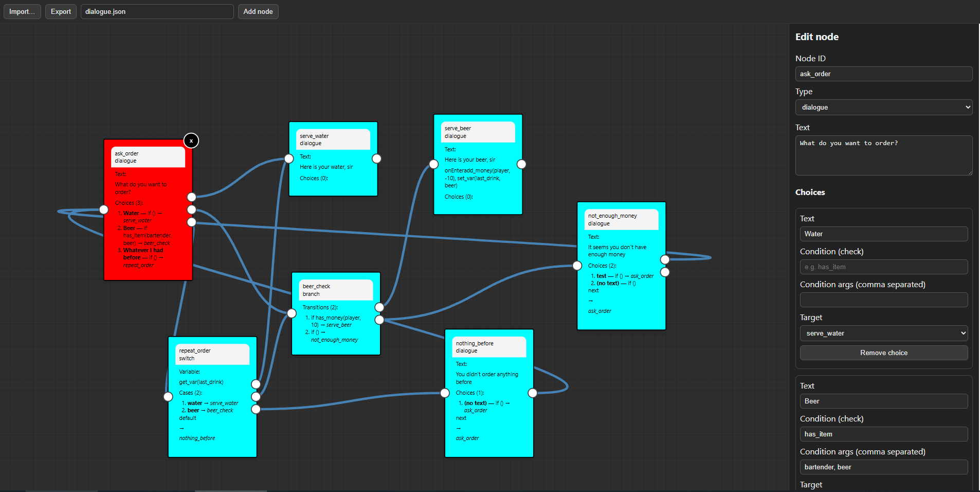Select the not_enough_money node header
Screen dimensions: 980x492
(621, 220)
